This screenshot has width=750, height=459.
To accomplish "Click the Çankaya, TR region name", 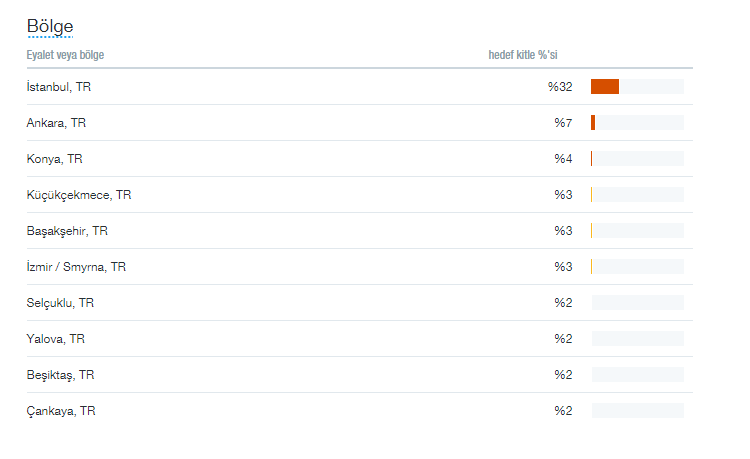I will click(61, 411).
